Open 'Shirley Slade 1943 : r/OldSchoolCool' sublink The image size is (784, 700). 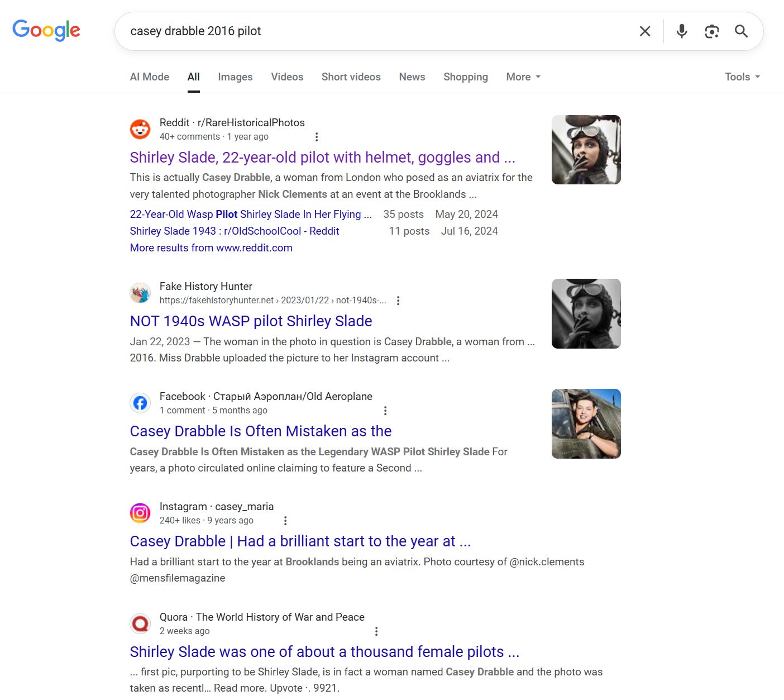point(235,231)
